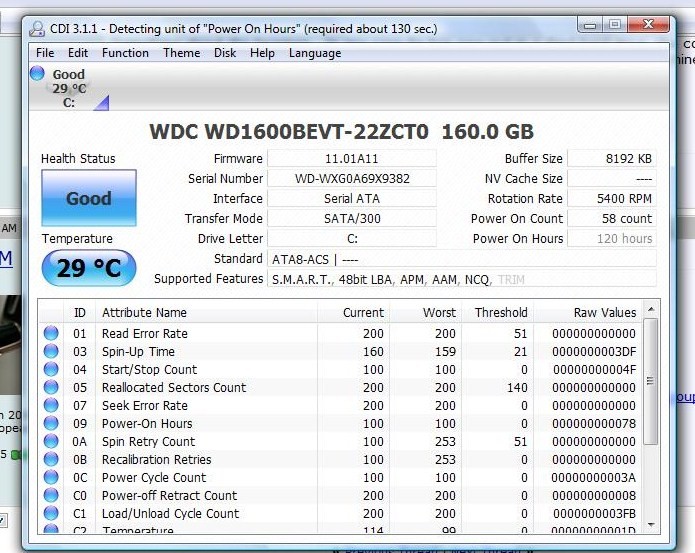Click the Buffer Size value 8192 KB
Screen dimensions: 695x553
pos(612,159)
